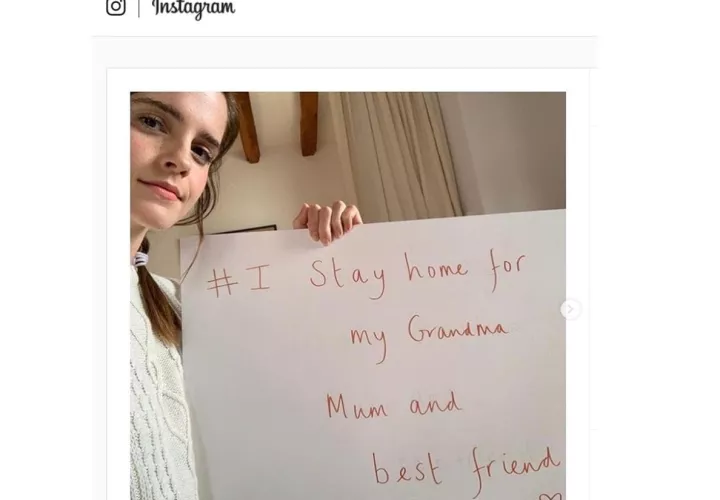Click the Instagram camera glyph icon
720x500 pixels.
[116, 7]
